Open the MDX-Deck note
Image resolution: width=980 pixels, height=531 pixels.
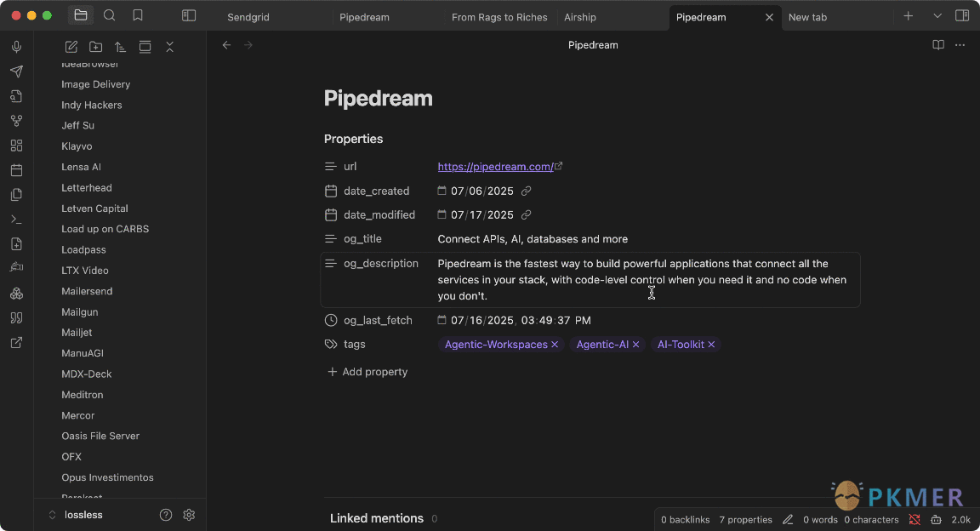86,374
